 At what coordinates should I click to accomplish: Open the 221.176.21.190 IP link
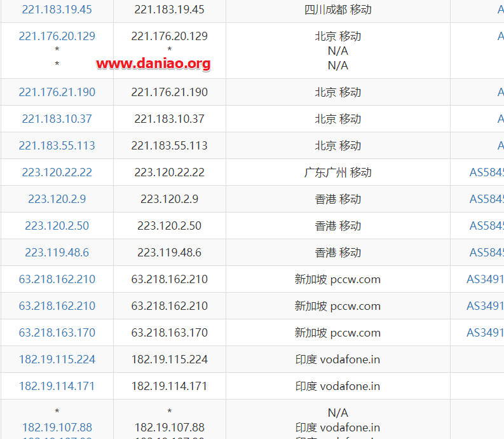tap(57, 92)
